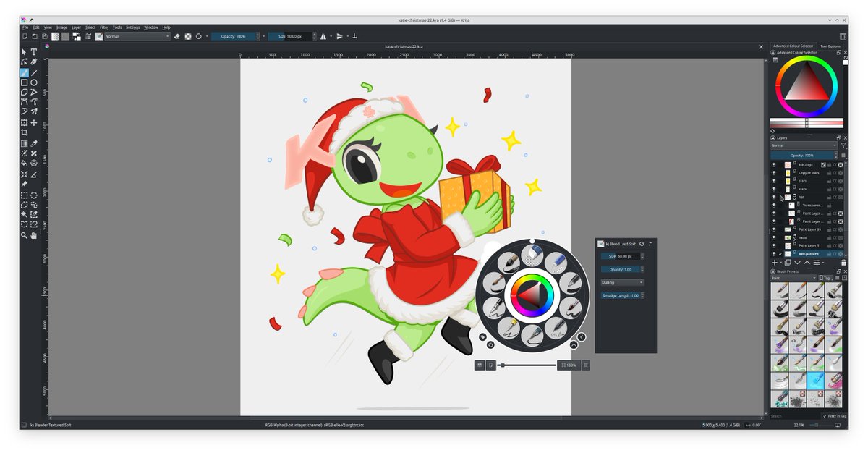The width and height of the screenshot is (868, 453).
Task: Select the Crop tool
Action: tap(24, 132)
